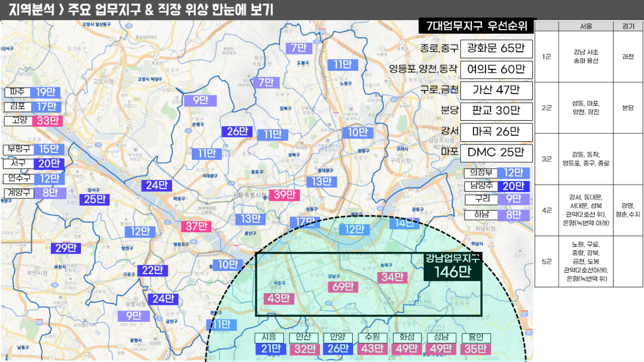The width and height of the screenshot is (644, 362).
Task: Select the 성동, 마포, 양천, 광진 cell
Action: 586,108
